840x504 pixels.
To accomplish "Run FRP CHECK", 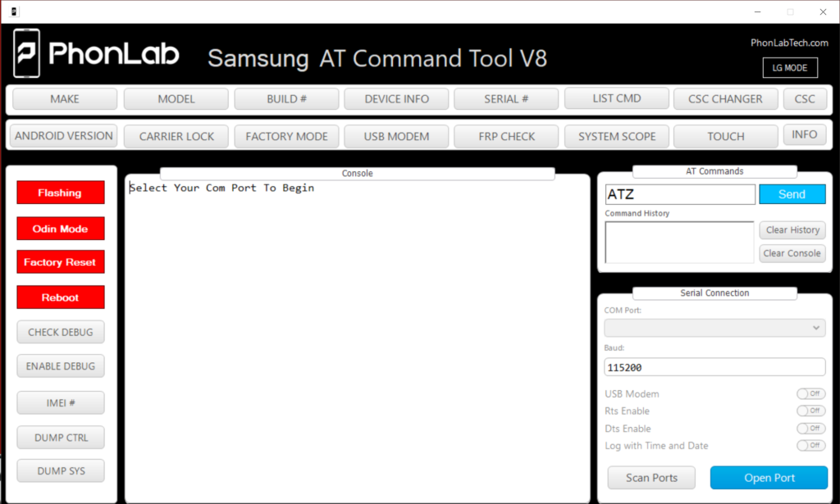I will coord(506,136).
